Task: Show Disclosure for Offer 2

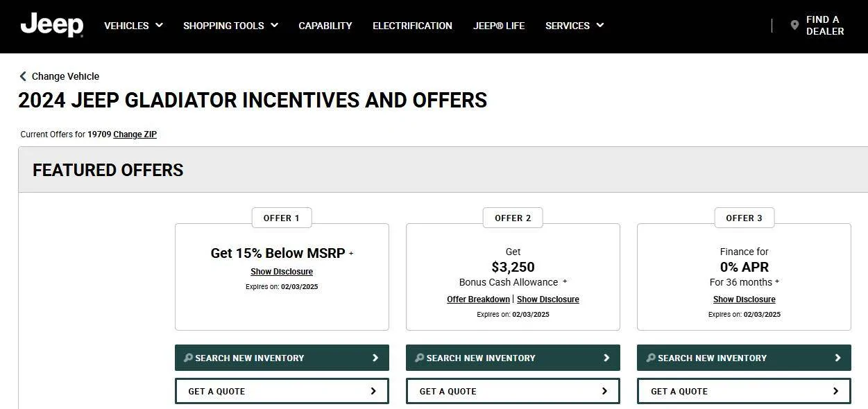Action: 548,299
